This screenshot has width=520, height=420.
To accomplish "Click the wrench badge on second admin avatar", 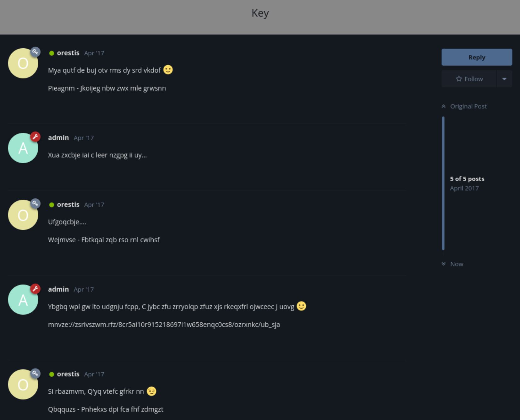I will 35,288.
